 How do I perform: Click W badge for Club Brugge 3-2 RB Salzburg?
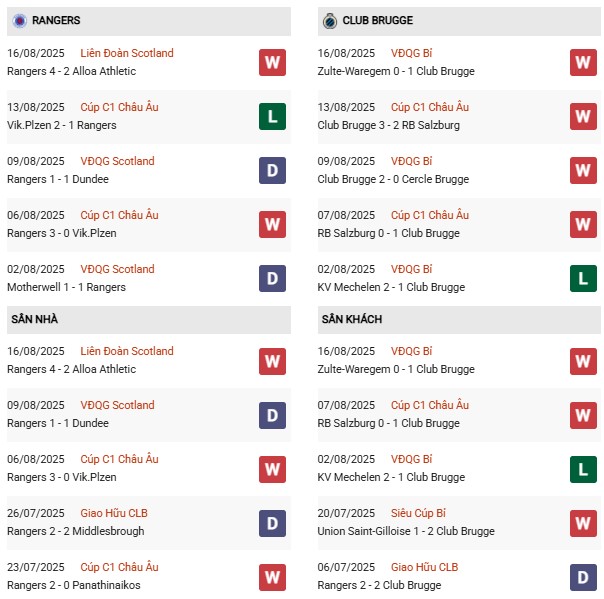coord(583,117)
